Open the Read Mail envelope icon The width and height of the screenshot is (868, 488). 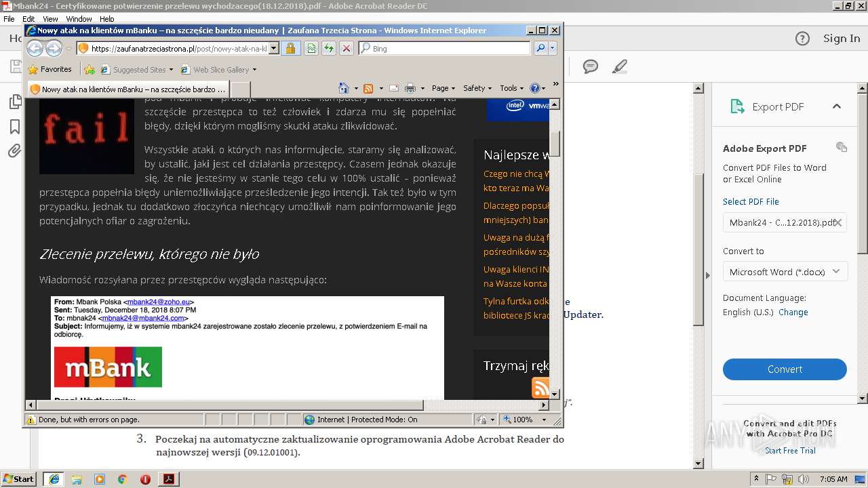click(x=393, y=88)
